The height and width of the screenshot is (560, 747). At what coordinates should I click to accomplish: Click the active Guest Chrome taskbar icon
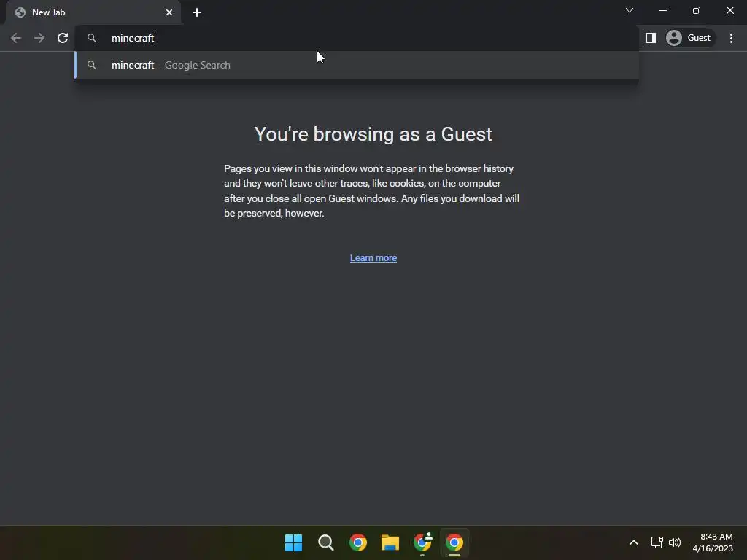(454, 542)
